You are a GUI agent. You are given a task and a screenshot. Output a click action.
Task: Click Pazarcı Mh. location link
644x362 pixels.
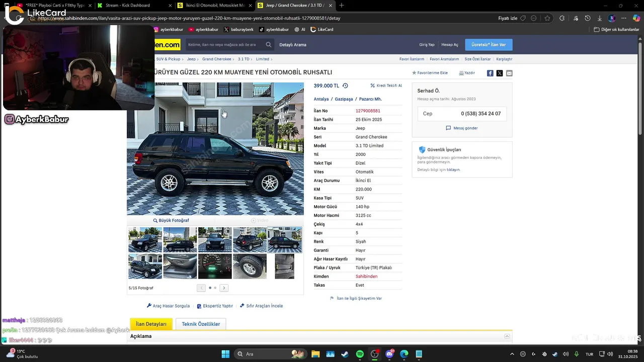(370, 99)
